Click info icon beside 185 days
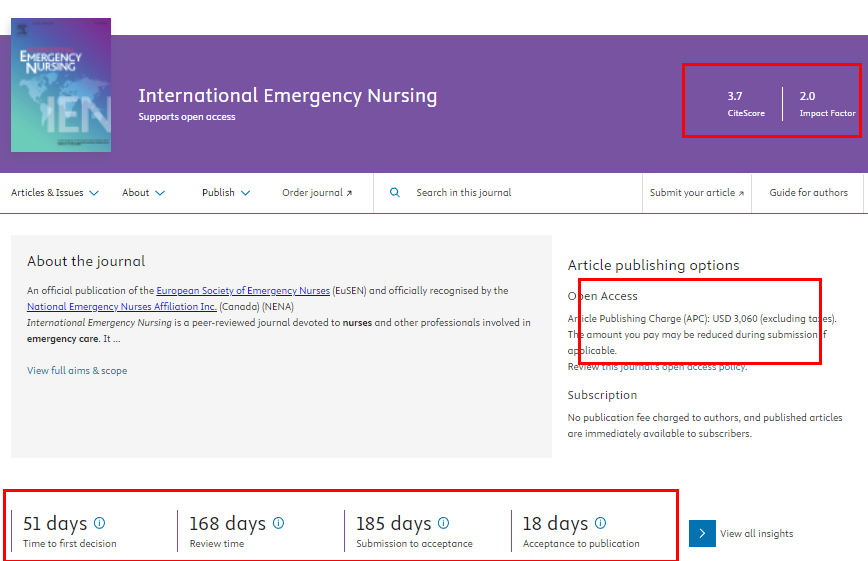Viewport: 868px width, 561px height. 443,523
